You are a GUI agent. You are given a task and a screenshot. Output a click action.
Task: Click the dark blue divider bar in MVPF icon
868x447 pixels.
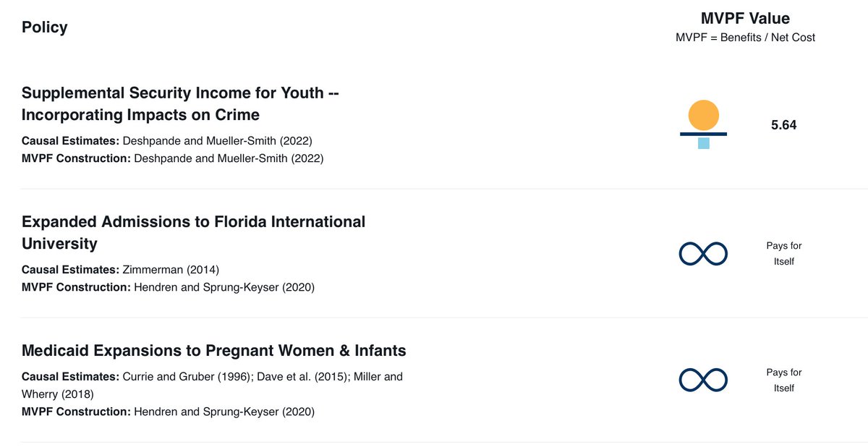coord(703,134)
